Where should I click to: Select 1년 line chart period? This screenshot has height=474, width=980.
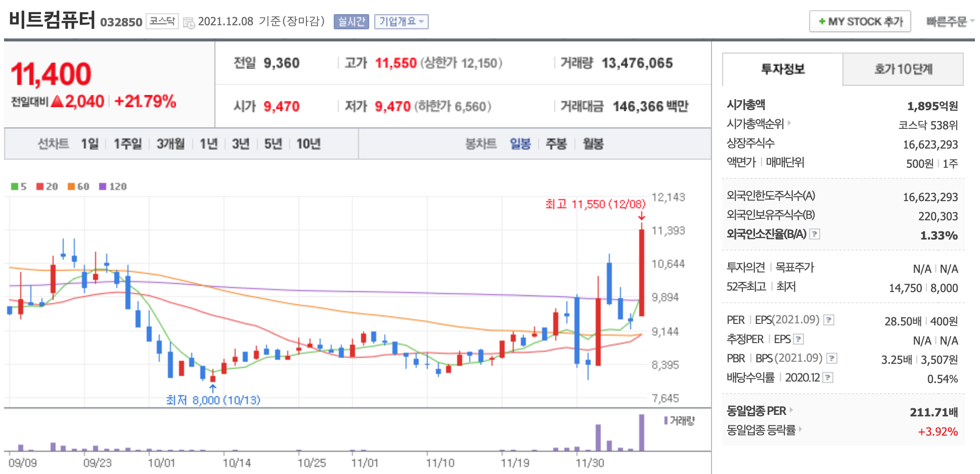[x=208, y=144]
